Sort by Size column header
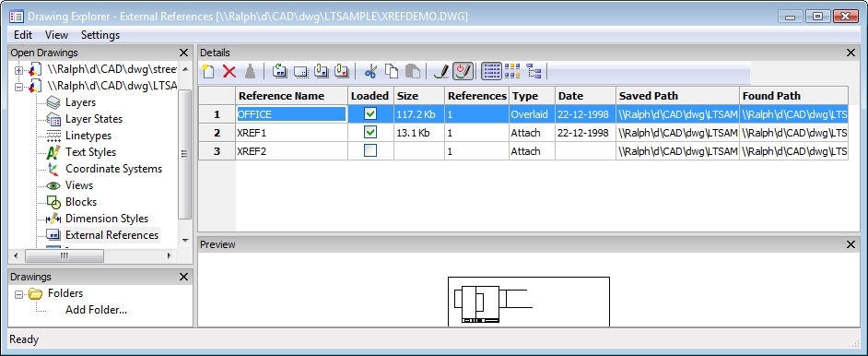This screenshot has height=356, width=868. [419, 96]
